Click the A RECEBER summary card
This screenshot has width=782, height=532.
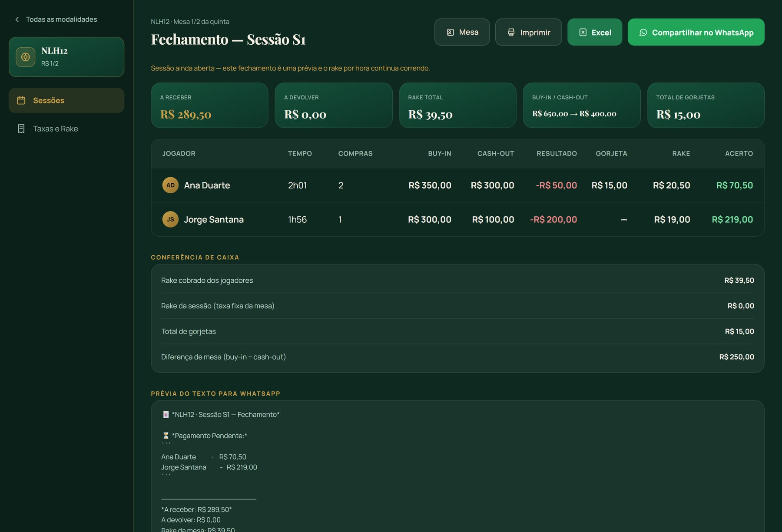click(209, 106)
